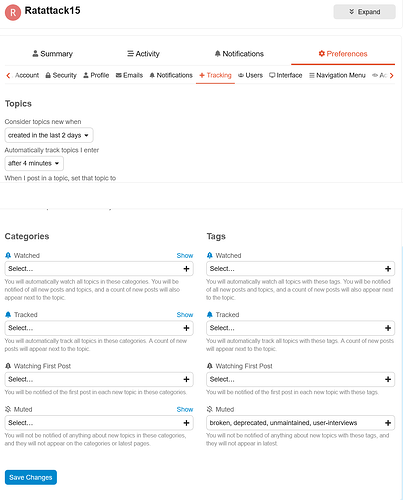Image resolution: width=403 pixels, height=500 pixels.
Task: Switch to the Summary tab
Action: [x=52, y=54]
